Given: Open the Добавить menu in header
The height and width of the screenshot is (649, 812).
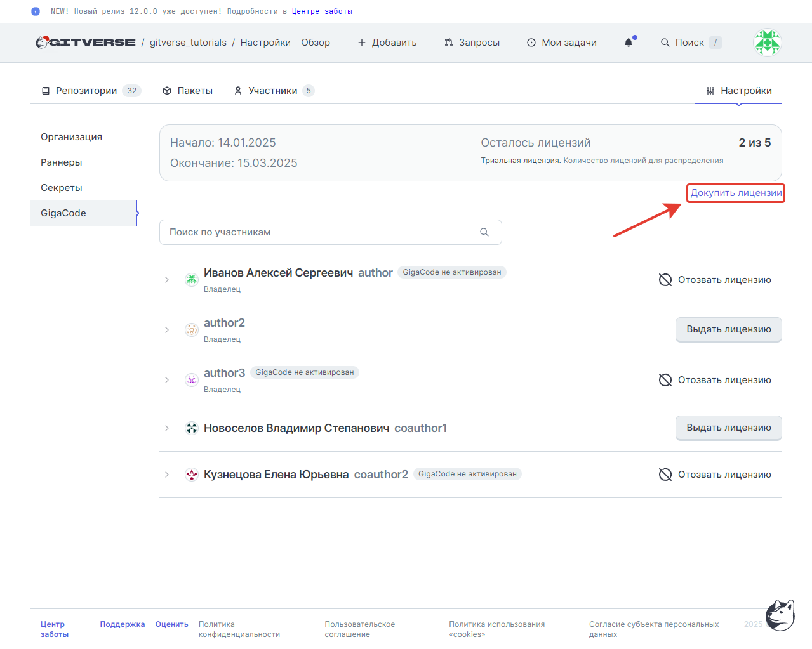Looking at the screenshot, I should (387, 43).
